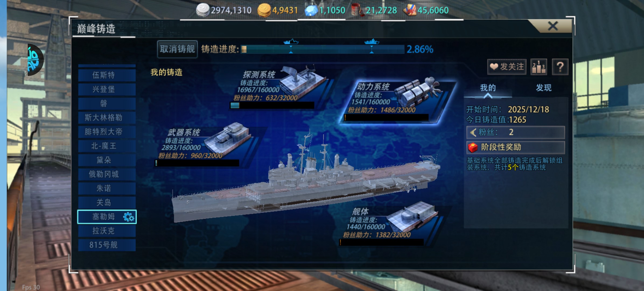Select the 动力系统 engine module icon
The height and width of the screenshot is (291, 644).
tap(419, 93)
